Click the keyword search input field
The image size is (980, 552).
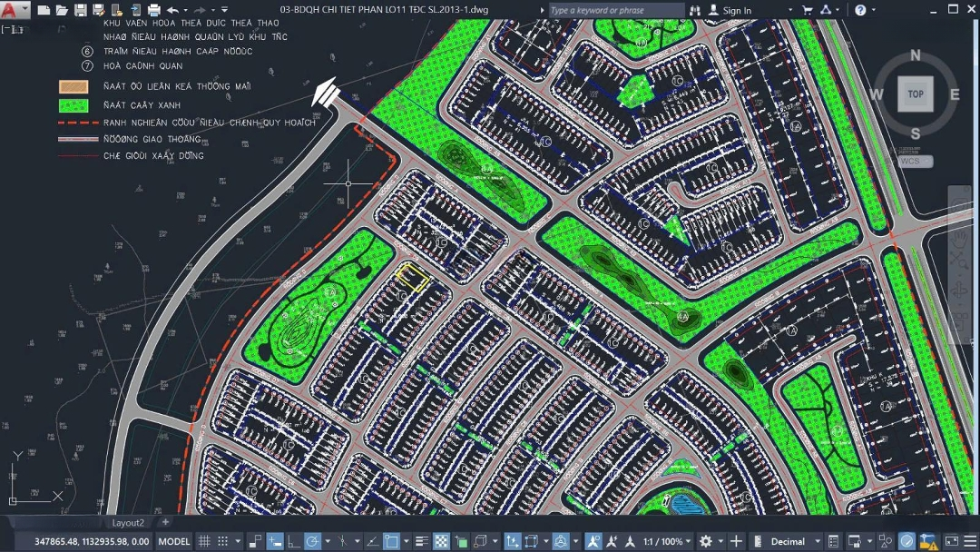click(616, 10)
